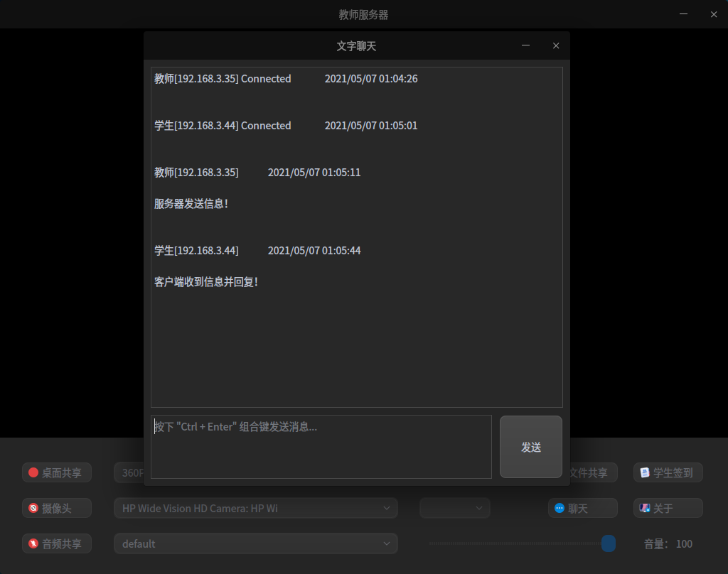Toggle 音频共享 audio sharing button
The image size is (728, 574).
pos(57,543)
